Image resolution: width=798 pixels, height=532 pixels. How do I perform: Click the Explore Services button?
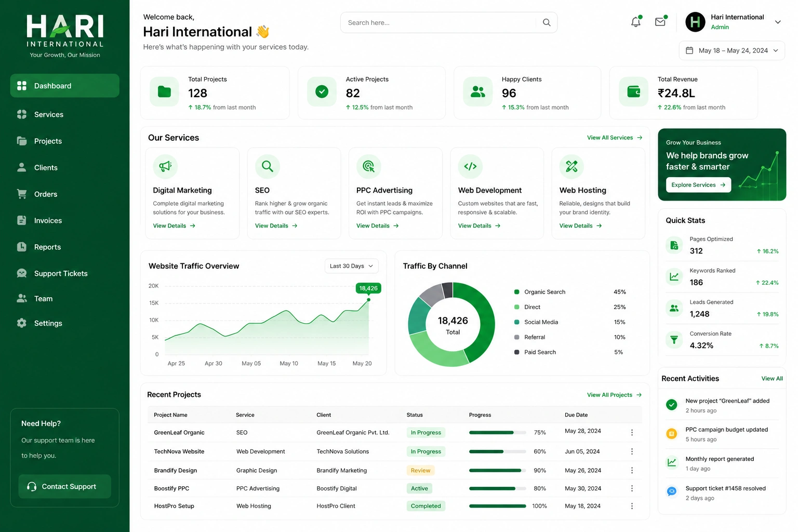pyautogui.click(x=698, y=185)
